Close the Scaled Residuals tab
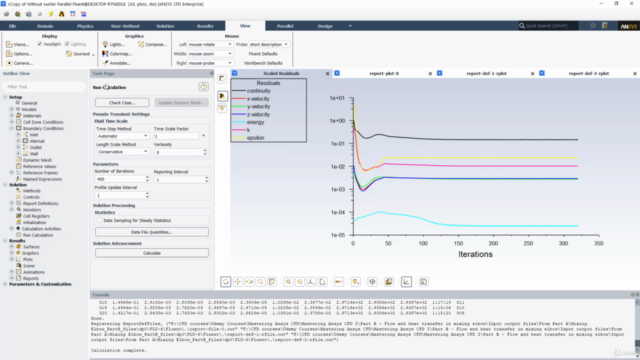The image size is (640, 360). [327, 73]
